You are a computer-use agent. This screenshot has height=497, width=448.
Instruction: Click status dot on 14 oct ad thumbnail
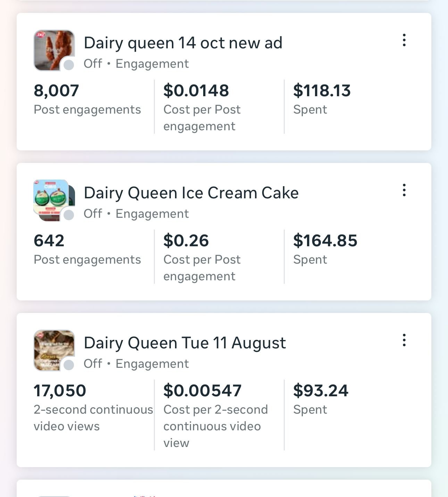[69, 65]
